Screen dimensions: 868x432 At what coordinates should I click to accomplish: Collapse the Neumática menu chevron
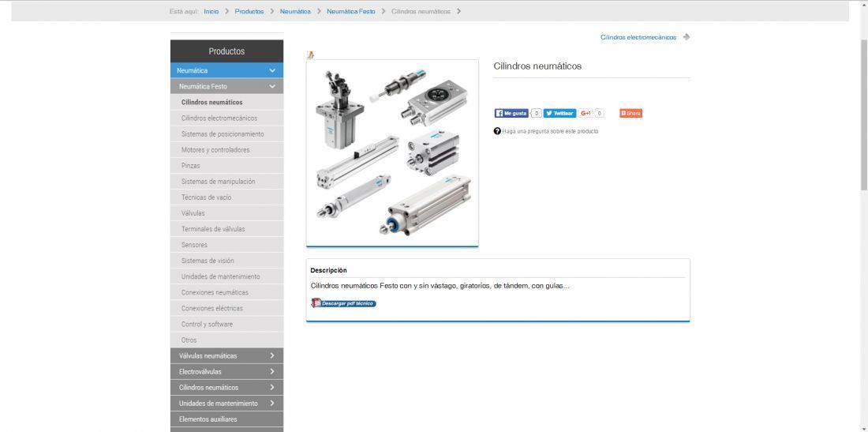(x=271, y=70)
